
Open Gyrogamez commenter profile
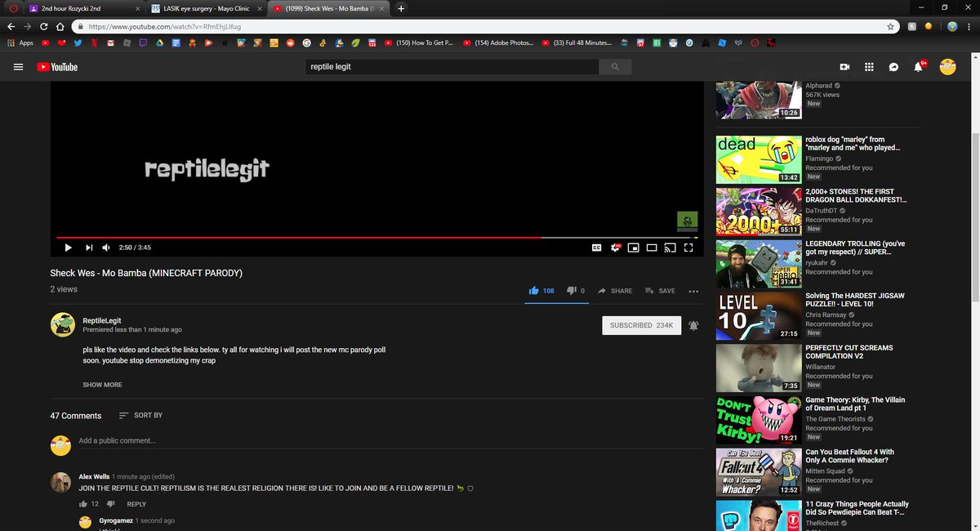pyautogui.click(x=114, y=520)
